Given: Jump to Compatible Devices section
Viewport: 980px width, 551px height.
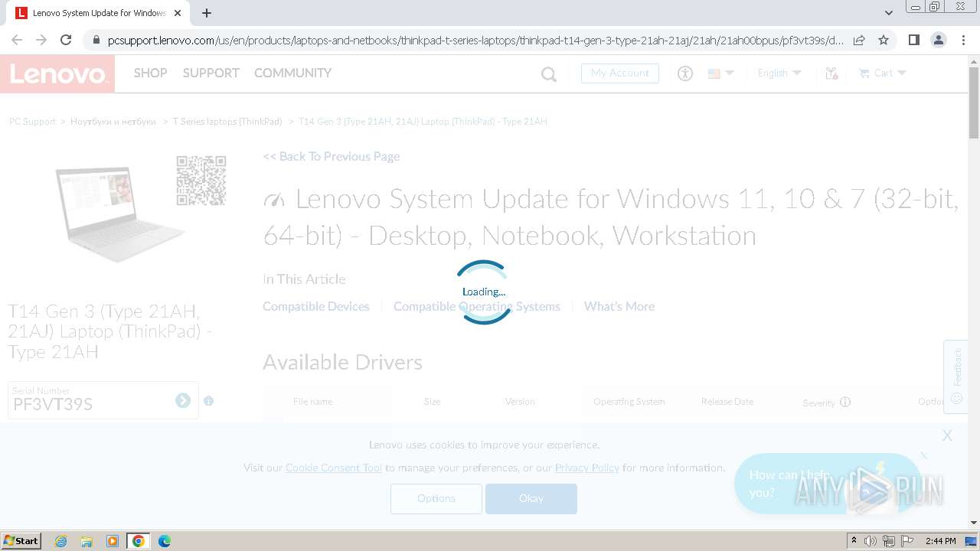Looking at the screenshot, I should pyautogui.click(x=316, y=306).
